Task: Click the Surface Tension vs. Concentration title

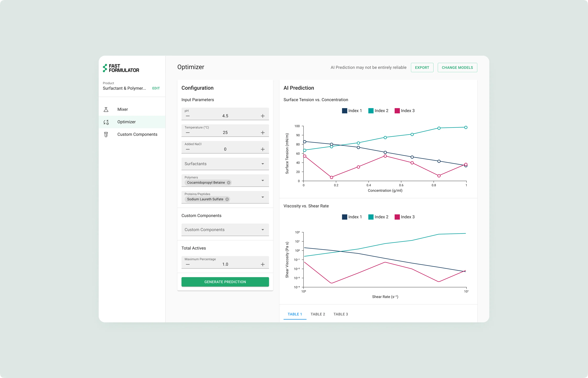Action: point(316,100)
